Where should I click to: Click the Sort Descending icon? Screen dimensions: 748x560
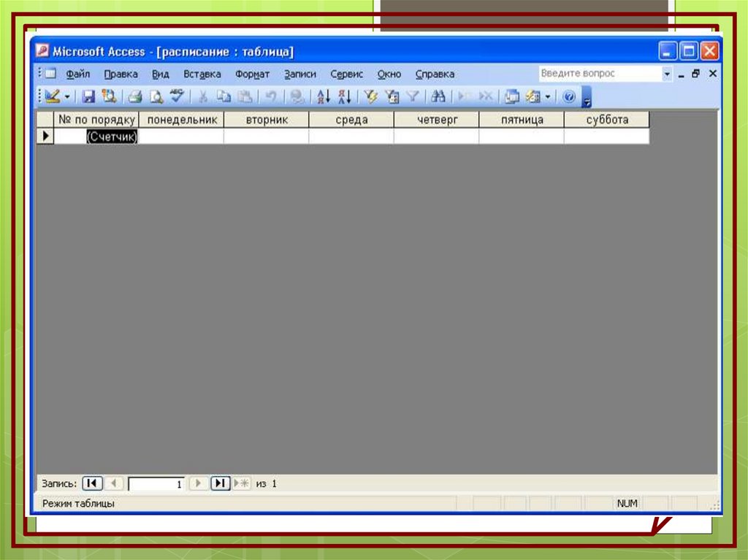tap(345, 97)
